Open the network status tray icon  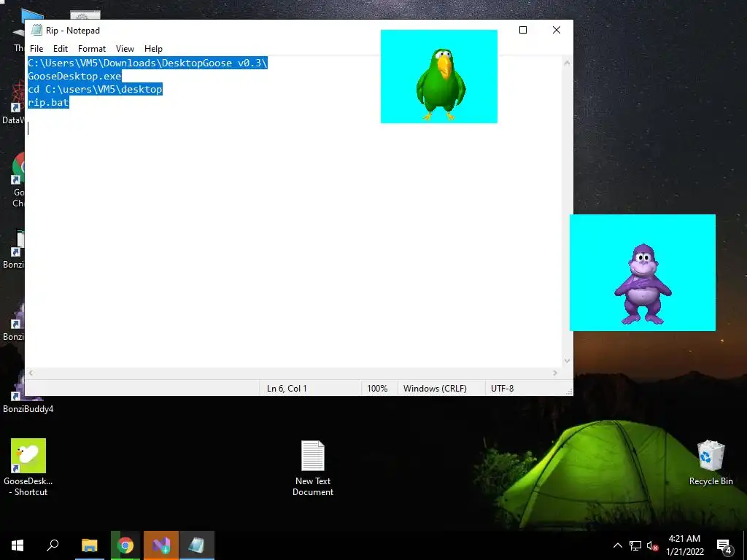(x=635, y=545)
